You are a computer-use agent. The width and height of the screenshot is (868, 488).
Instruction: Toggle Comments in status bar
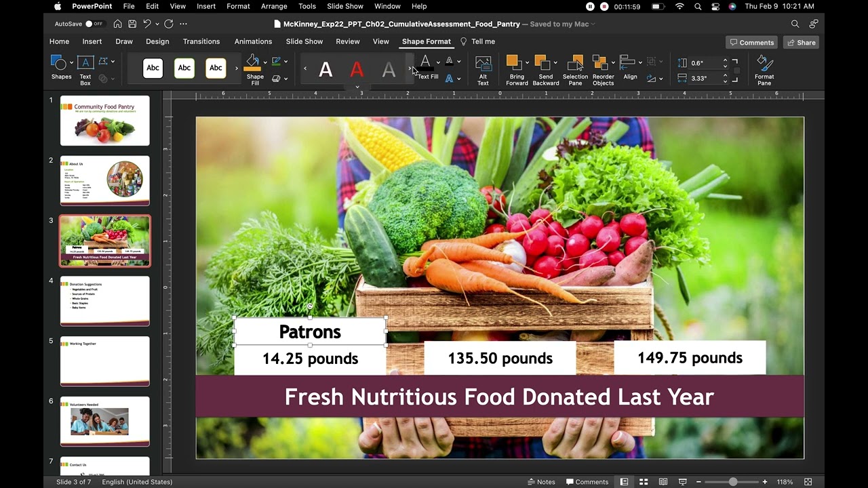tap(587, 482)
